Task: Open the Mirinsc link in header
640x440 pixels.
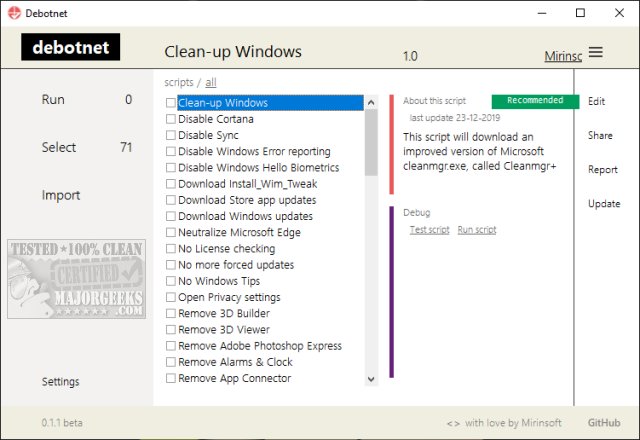Action: [563, 56]
